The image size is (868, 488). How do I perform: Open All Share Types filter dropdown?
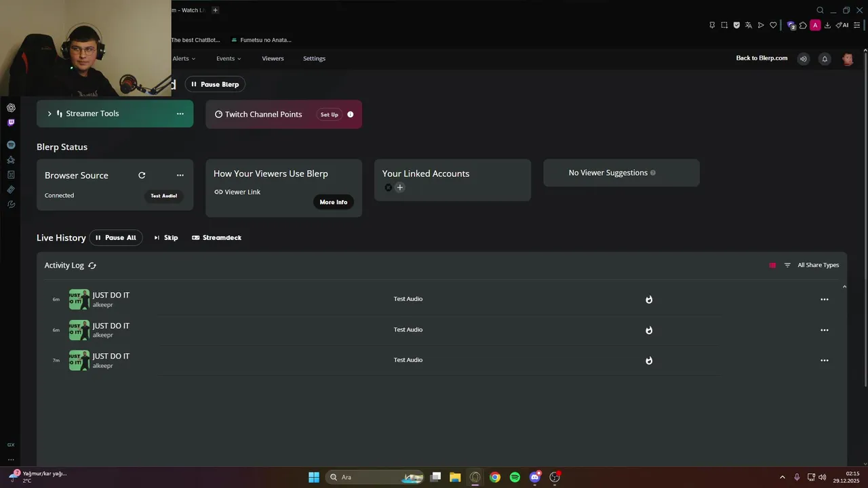(818, 266)
